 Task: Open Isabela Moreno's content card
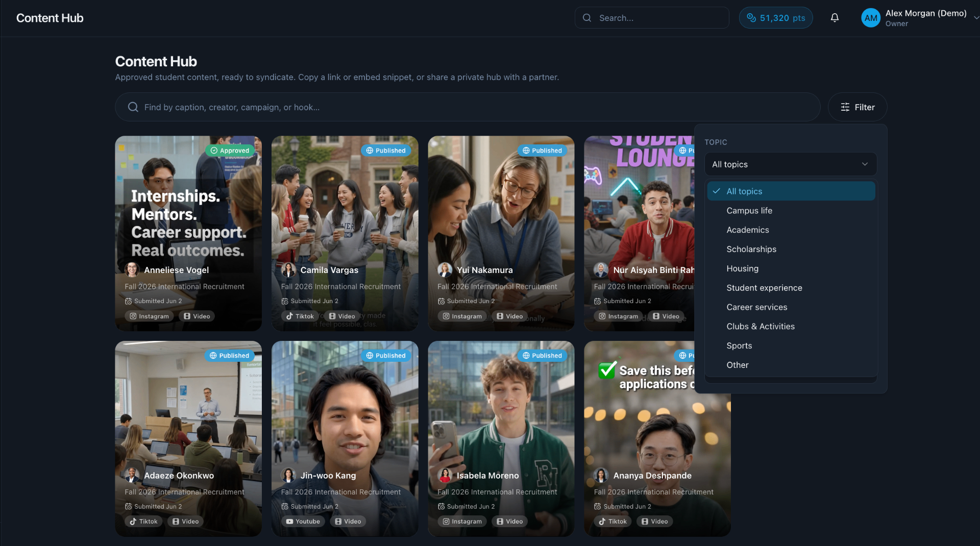[501, 439]
